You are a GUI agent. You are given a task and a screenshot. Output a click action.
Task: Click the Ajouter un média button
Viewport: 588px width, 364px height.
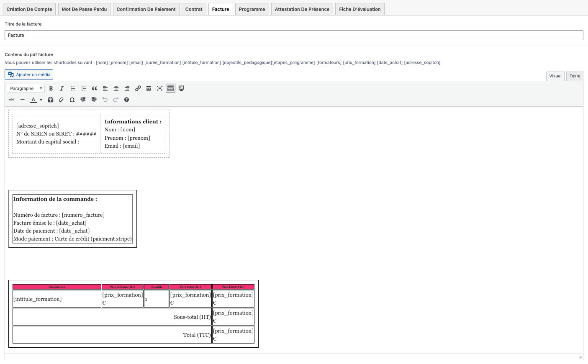click(29, 74)
